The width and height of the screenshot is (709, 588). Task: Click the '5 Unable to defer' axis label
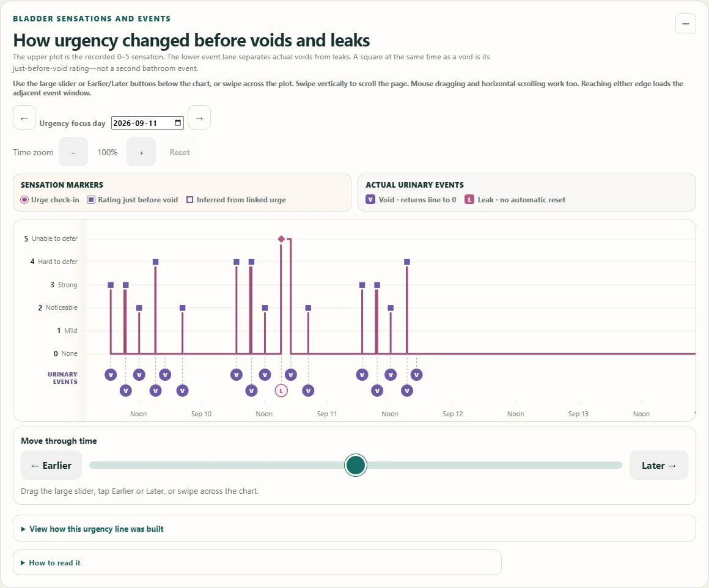pos(51,238)
